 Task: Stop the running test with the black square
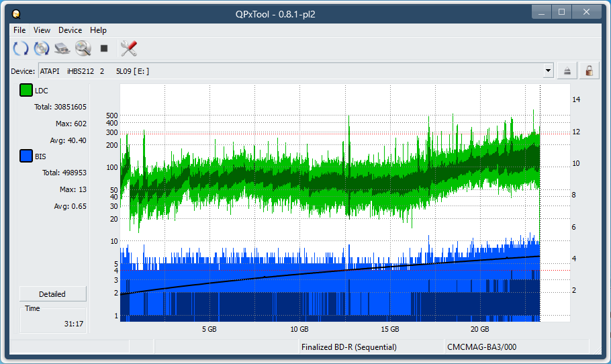coord(103,48)
